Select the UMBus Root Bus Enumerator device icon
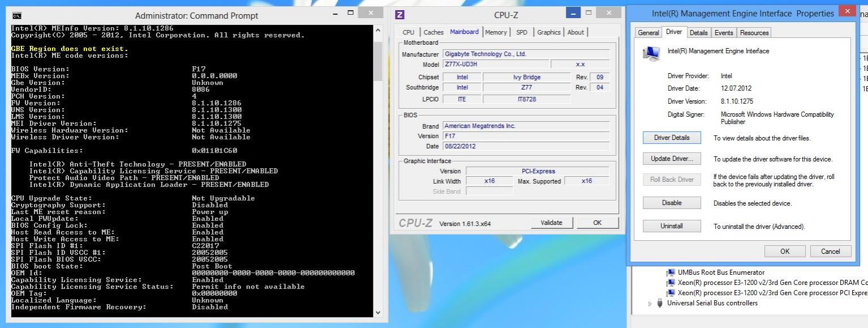Image resolution: width=868 pixels, height=328 pixels. (x=671, y=272)
